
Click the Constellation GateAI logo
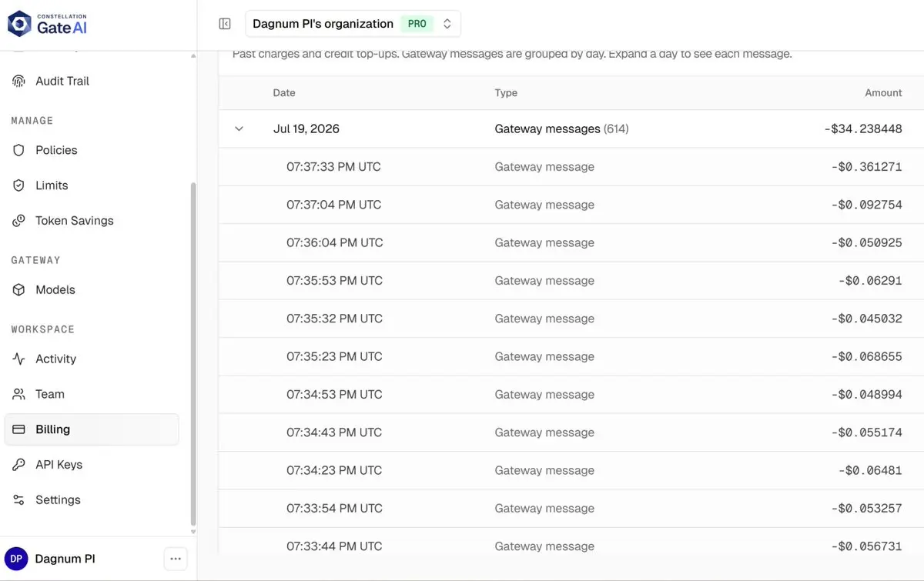(48, 24)
